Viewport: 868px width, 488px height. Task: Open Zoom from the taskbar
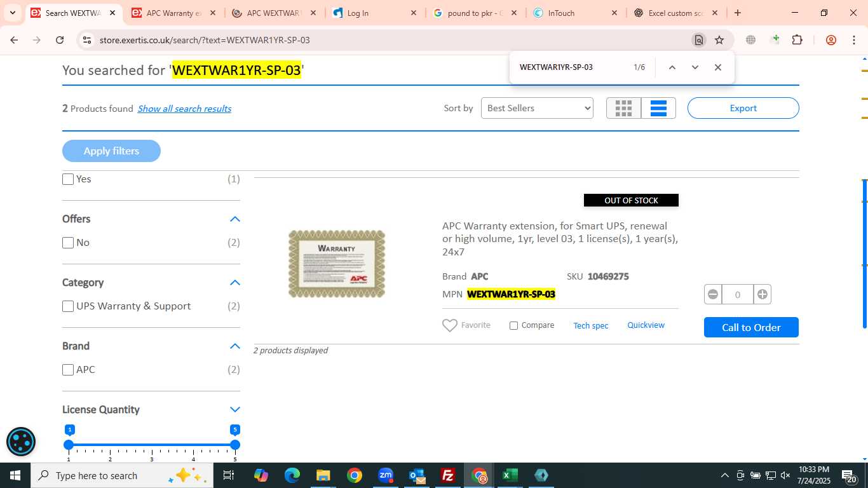(x=386, y=475)
